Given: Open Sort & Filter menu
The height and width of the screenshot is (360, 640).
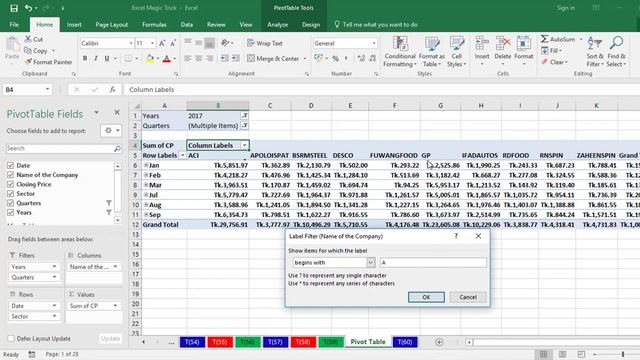Looking at the screenshot, I should click(x=595, y=52).
